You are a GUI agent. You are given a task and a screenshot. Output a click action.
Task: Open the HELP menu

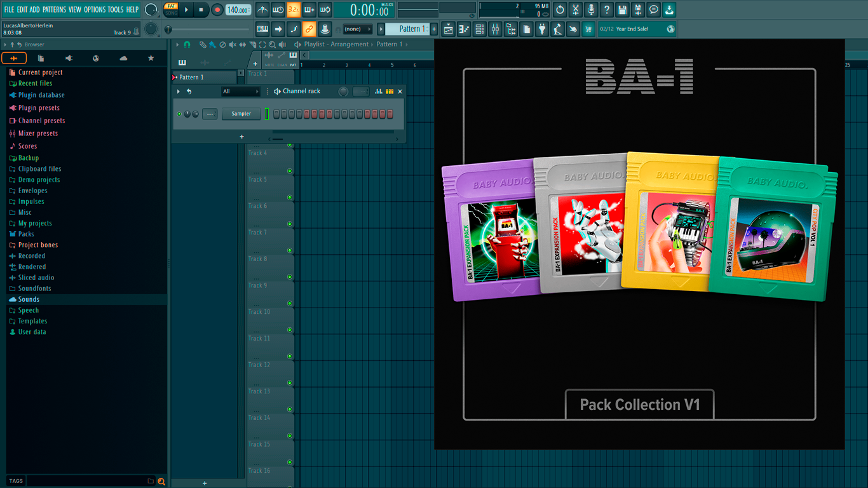(x=132, y=10)
